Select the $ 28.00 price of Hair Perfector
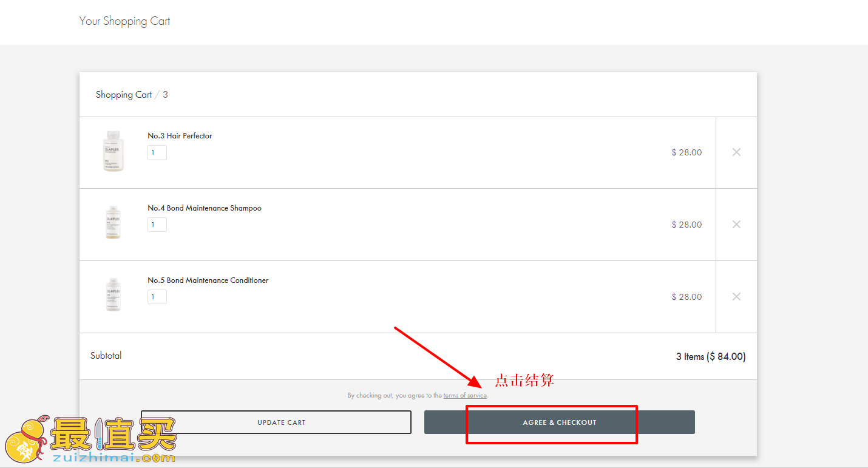The height and width of the screenshot is (468, 868). (687, 152)
